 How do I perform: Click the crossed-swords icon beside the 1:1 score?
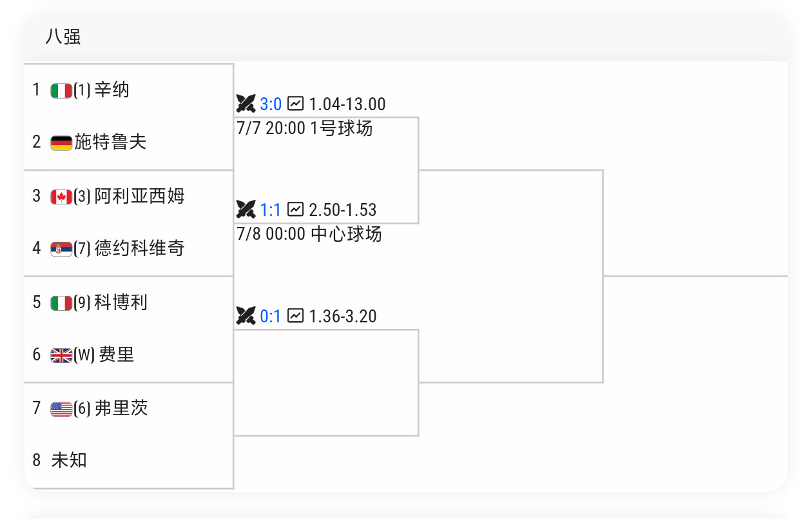[246, 210]
